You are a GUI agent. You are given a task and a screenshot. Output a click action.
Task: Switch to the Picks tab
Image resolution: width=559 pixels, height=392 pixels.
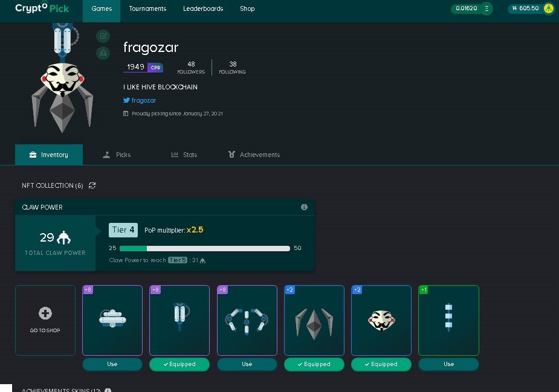(117, 155)
